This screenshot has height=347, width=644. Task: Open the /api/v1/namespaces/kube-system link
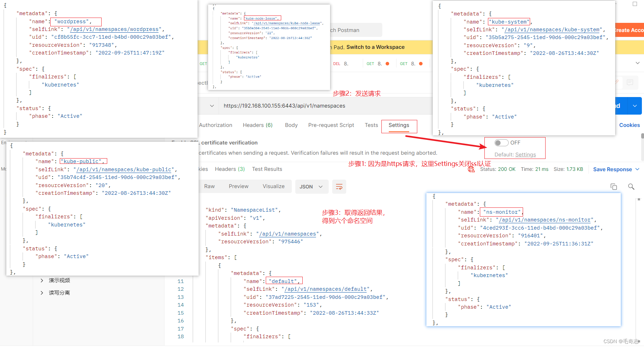click(x=552, y=30)
